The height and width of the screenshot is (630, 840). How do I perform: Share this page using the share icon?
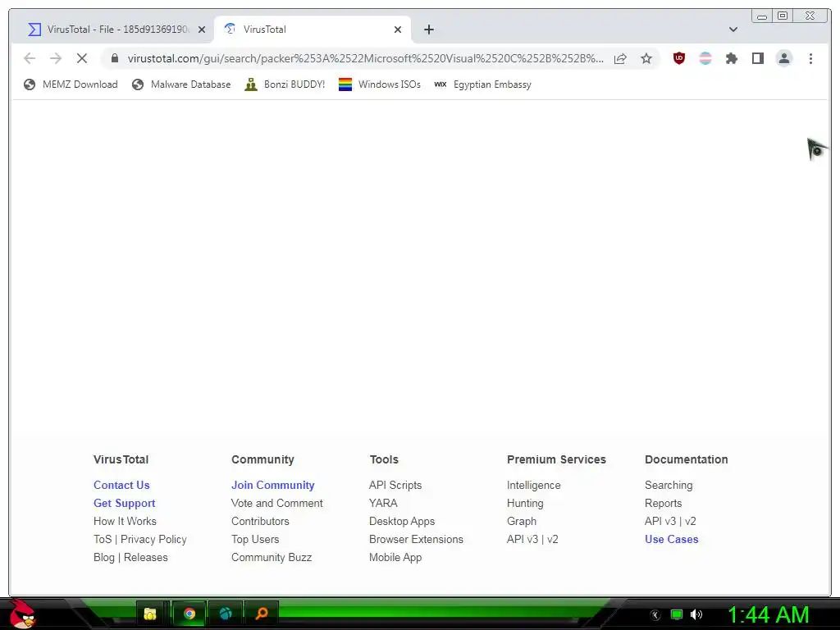pyautogui.click(x=620, y=58)
